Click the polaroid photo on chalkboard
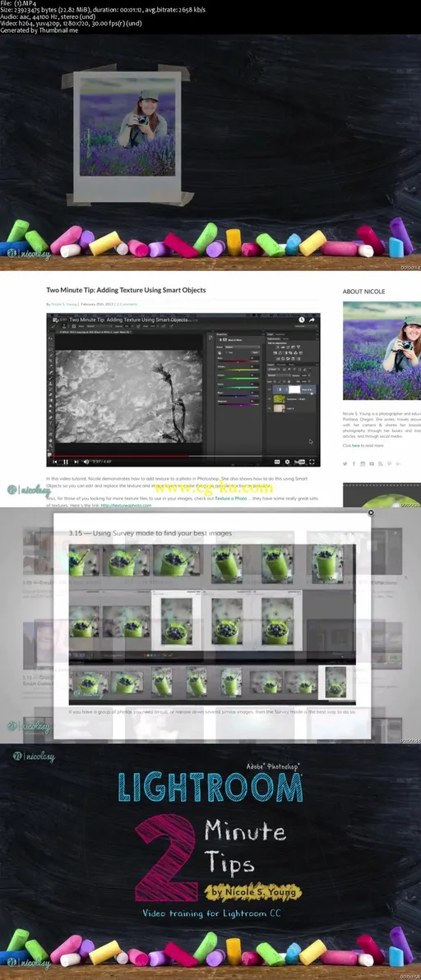The image size is (421, 980). pyautogui.click(x=127, y=125)
